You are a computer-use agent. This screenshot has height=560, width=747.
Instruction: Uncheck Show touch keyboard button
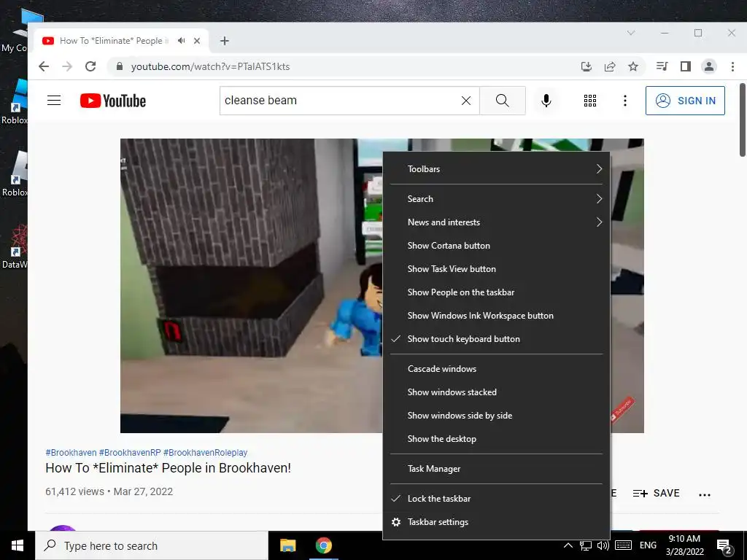pyautogui.click(x=496, y=339)
